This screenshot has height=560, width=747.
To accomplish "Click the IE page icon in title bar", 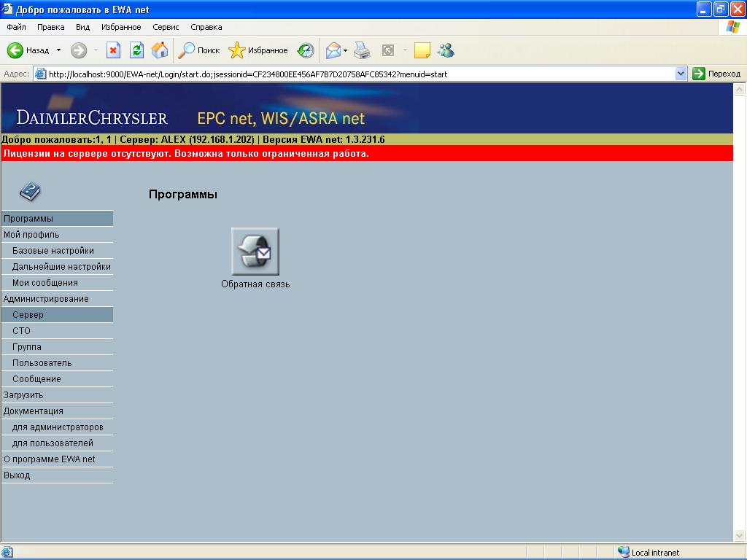I will [7, 9].
